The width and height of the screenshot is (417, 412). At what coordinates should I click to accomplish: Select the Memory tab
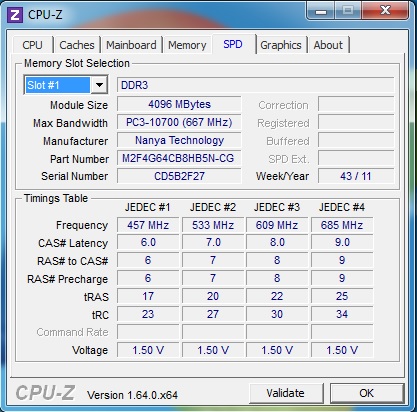pos(187,45)
